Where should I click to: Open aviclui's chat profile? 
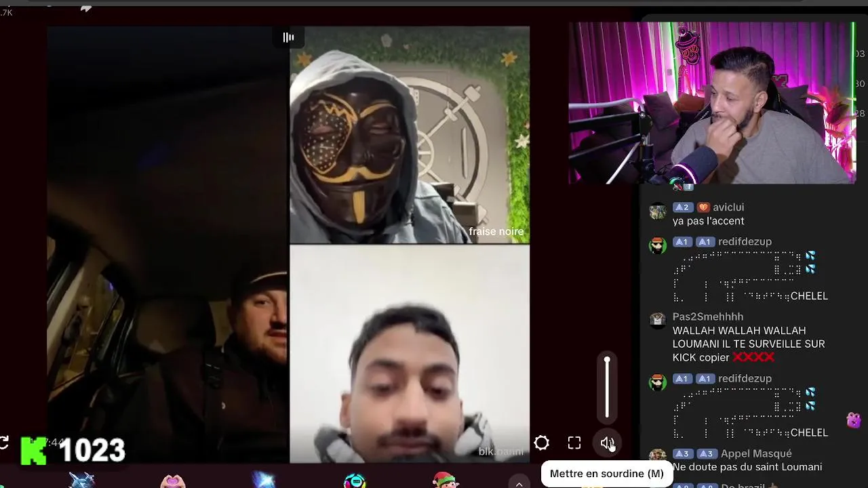click(x=728, y=207)
